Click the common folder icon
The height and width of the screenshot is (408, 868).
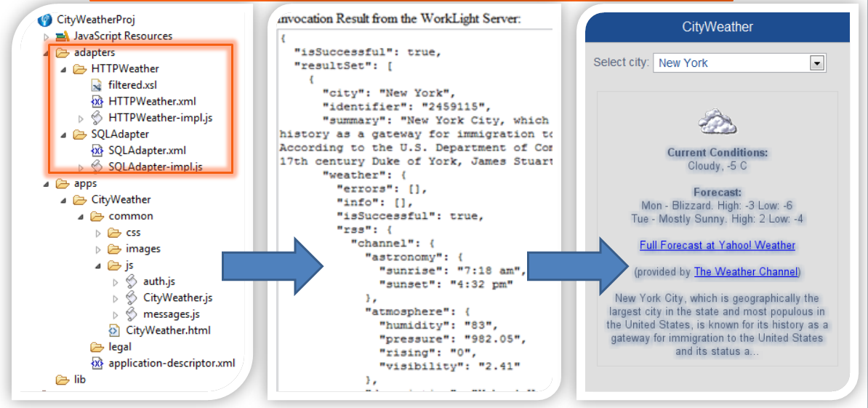tap(97, 216)
